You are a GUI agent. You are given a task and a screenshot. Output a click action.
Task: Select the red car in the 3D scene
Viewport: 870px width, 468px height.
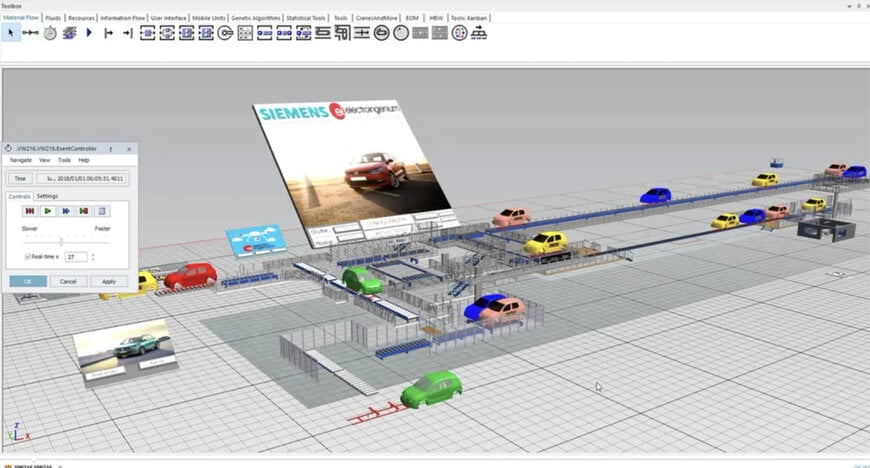[190, 276]
